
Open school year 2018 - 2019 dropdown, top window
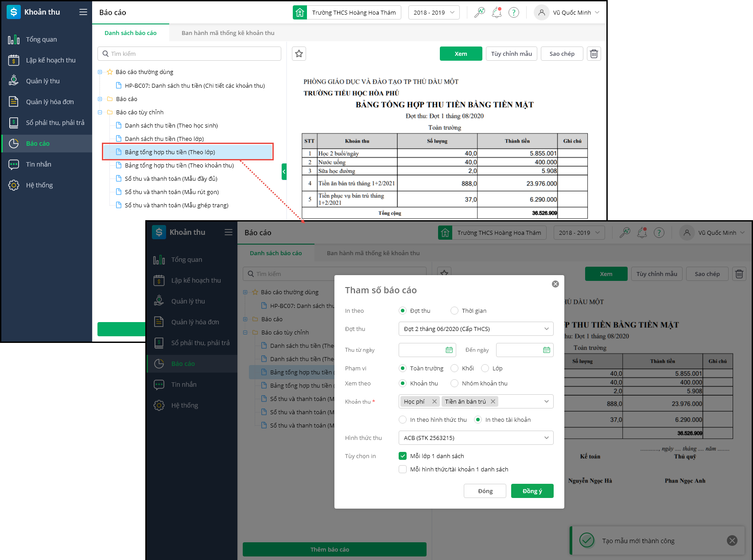434,12
